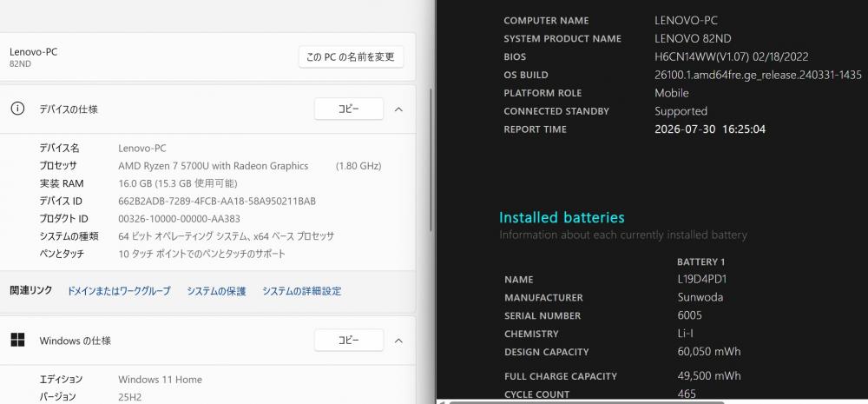Click the version value 25H2
The height and width of the screenshot is (404, 868).
pos(130,397)
